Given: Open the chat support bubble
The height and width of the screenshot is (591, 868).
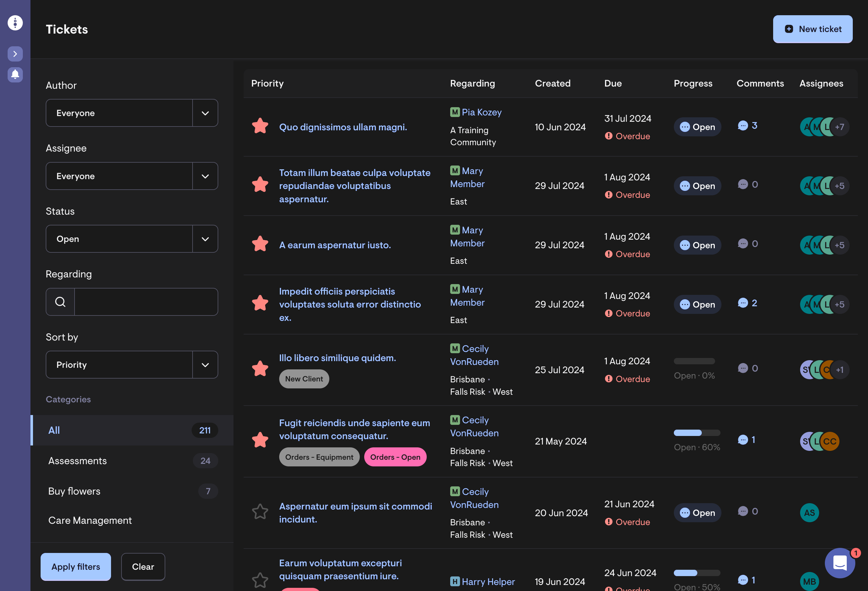Looking at the screenshot, I should pos(840,563).
